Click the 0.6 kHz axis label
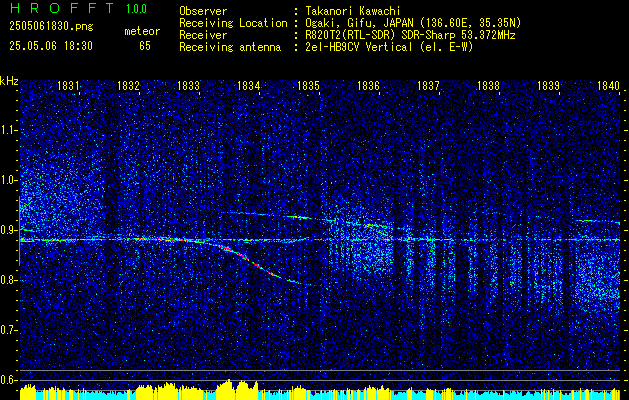The width and height of the screenshot is (629, 400). pyautogui.click(x=8, y=380)
